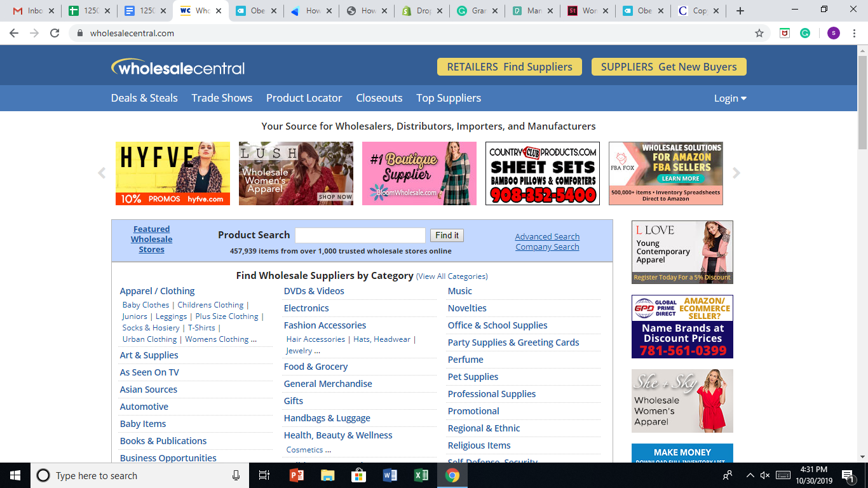Open the Electronics category
This screenshot has width=868, height=488.
306,308
